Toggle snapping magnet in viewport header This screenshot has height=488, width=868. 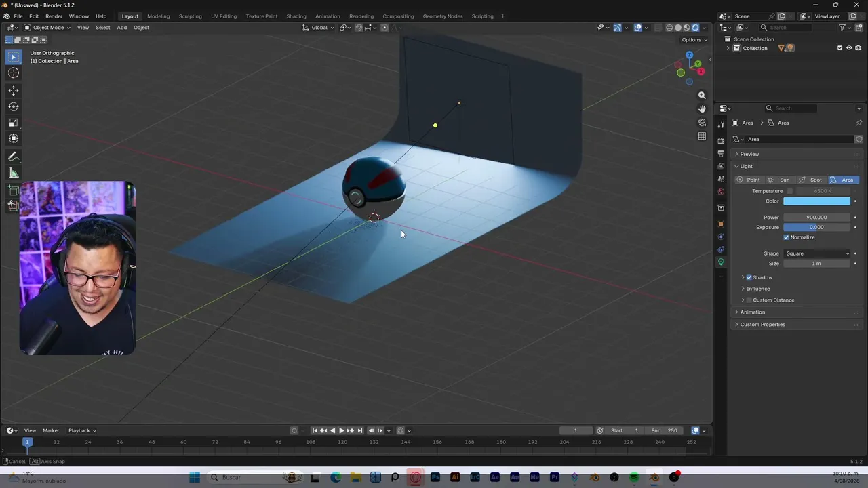click(359, 28)
